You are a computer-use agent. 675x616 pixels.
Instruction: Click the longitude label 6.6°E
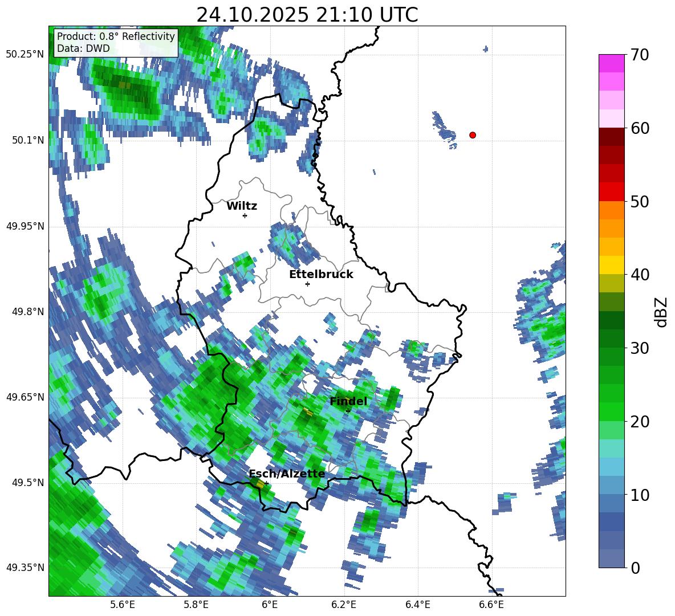[491, 605]
